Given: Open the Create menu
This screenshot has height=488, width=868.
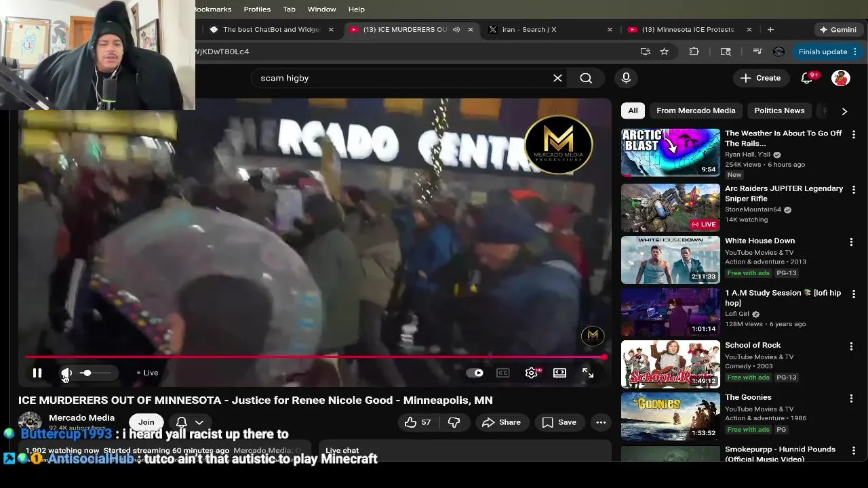Looking at the screenshot, I should tap(761, 78).
